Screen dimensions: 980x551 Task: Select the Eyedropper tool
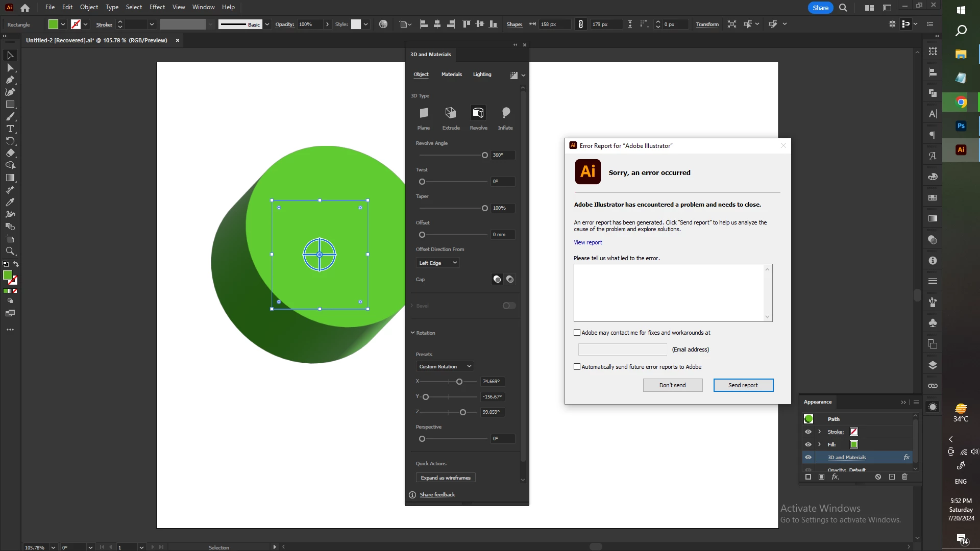[10, 202]
